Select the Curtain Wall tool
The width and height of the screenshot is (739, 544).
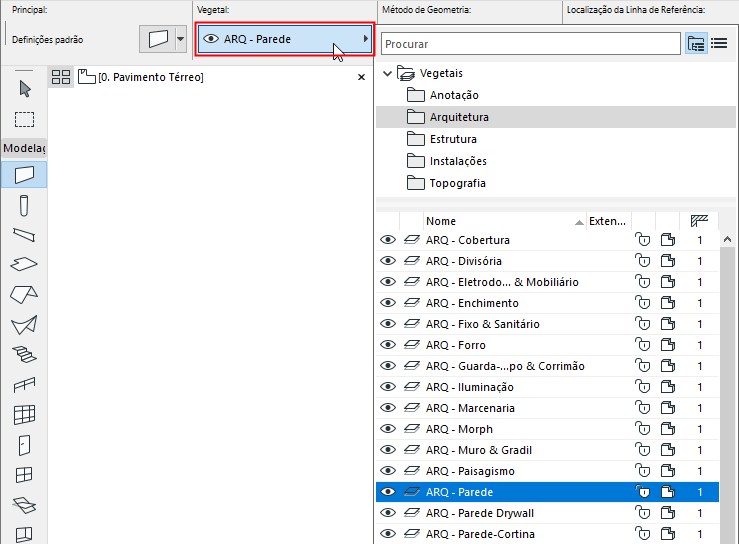click(x=24, y=415)
